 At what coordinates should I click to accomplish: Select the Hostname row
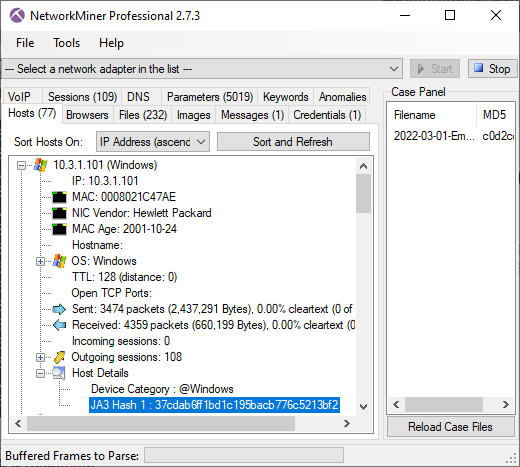97,245
